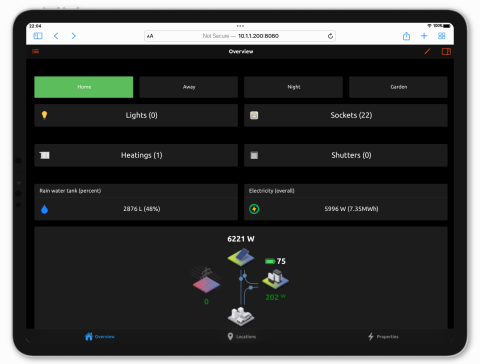Open the Lights (0) tile

[x=136, y=115]
